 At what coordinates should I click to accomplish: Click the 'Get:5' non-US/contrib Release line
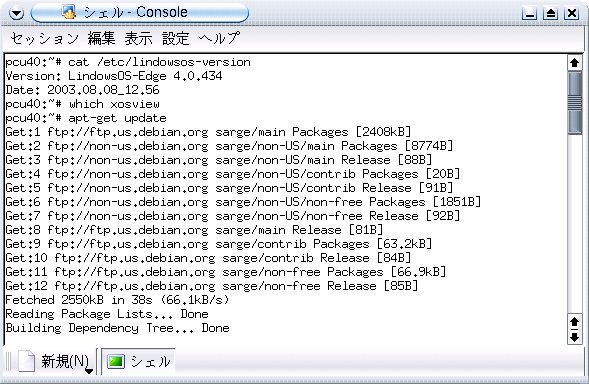tap(230, 188)
